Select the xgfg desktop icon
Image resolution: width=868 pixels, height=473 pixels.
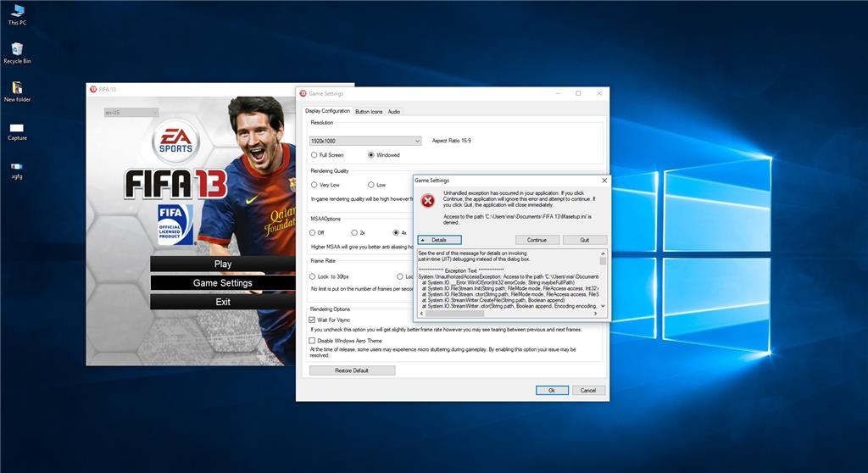click(17, 170)
